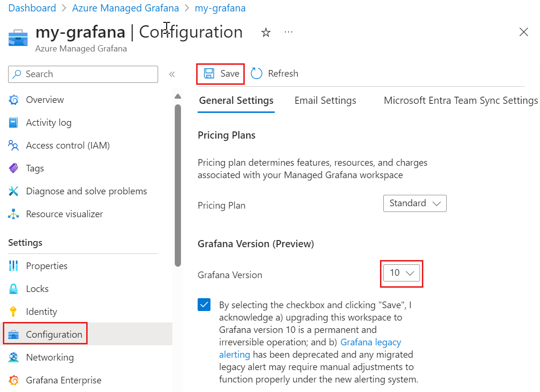
Task: Go to Azure Managed Grafana breadcrumb
Action: 126,8
